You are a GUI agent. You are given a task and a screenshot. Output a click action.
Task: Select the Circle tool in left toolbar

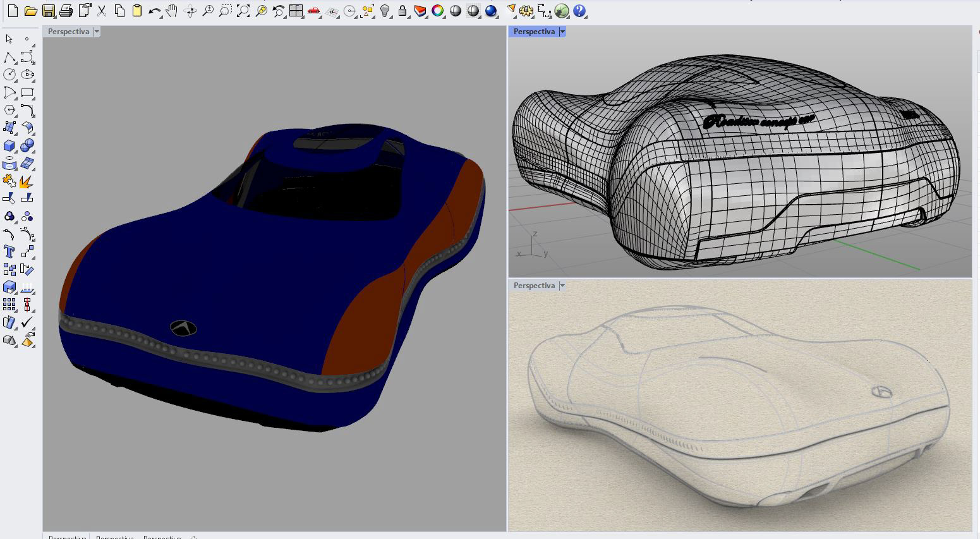[9, 75]
